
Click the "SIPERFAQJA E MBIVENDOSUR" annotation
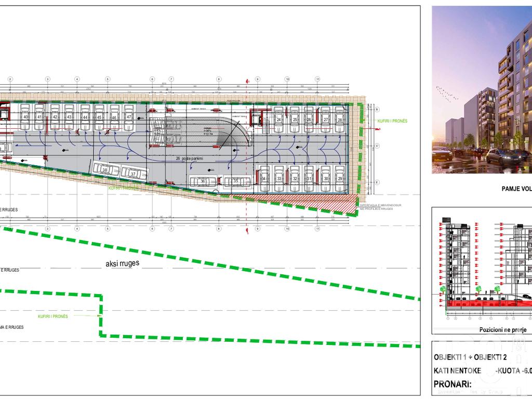(380, 205)
